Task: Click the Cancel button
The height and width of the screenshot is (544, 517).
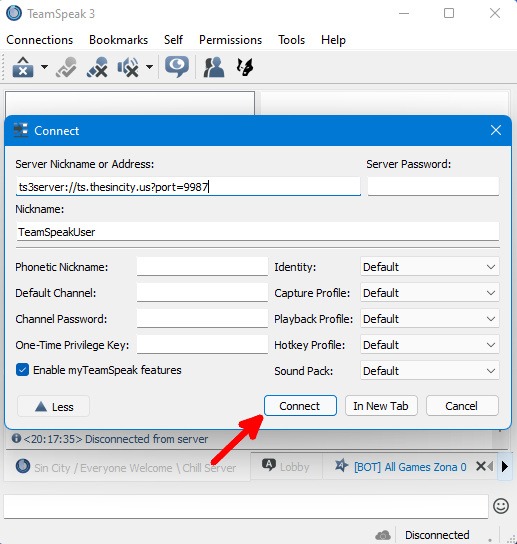Action: [462, 406]
